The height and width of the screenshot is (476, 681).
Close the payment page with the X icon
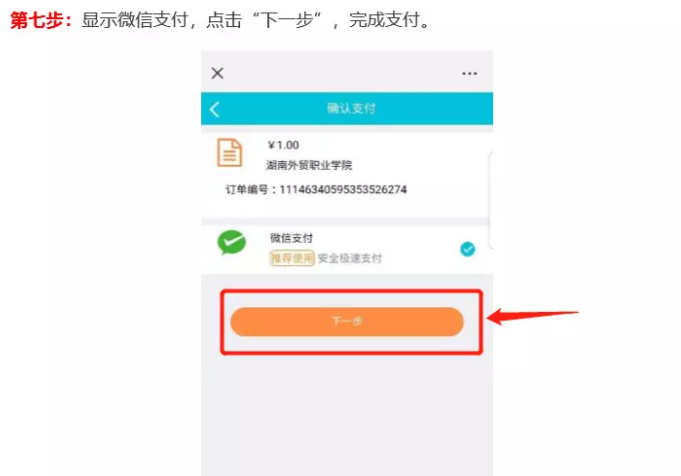click(x=218, y=73)
